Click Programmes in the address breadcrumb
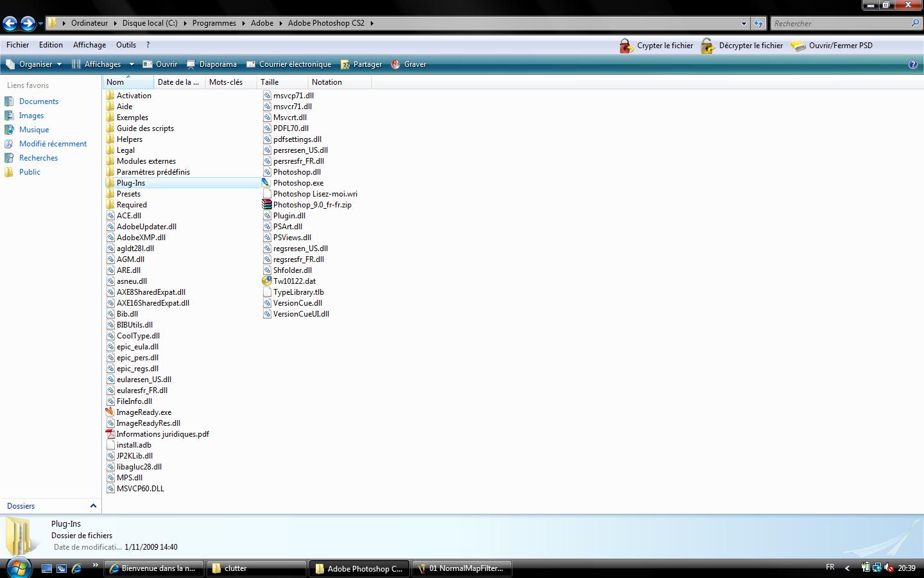Image resolution: width=924 pixels, height=578 pixels. (x=214, y=23)
